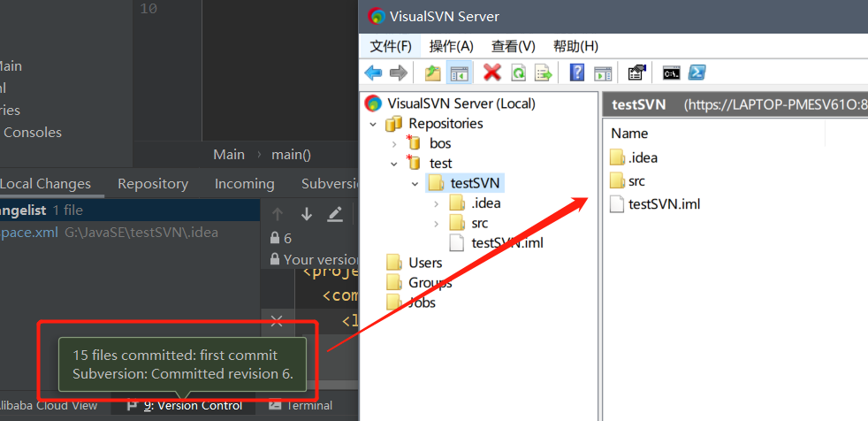868x421 pixels.
Task: Open the 查看(V) menu
Action: (x=514, y=46)
